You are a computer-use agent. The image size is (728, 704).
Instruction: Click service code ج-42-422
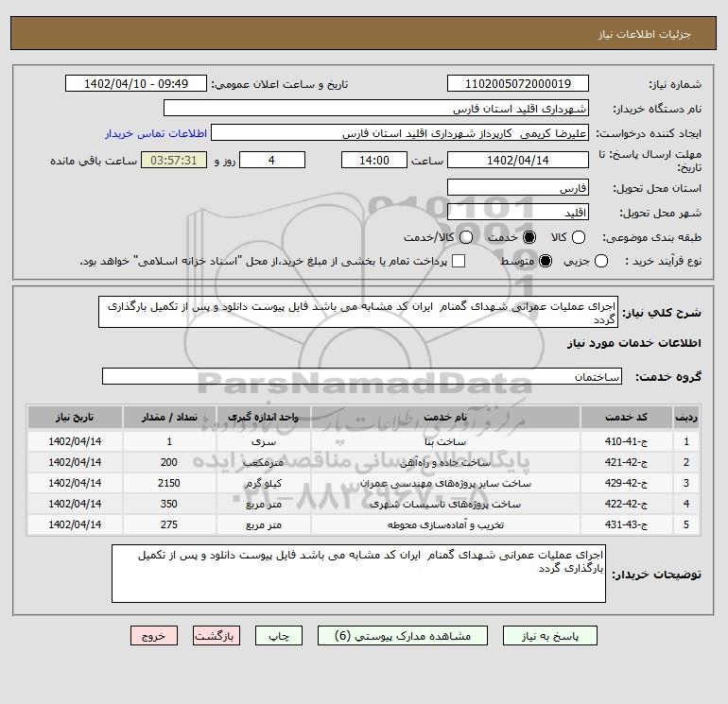[x=626, y=504]
